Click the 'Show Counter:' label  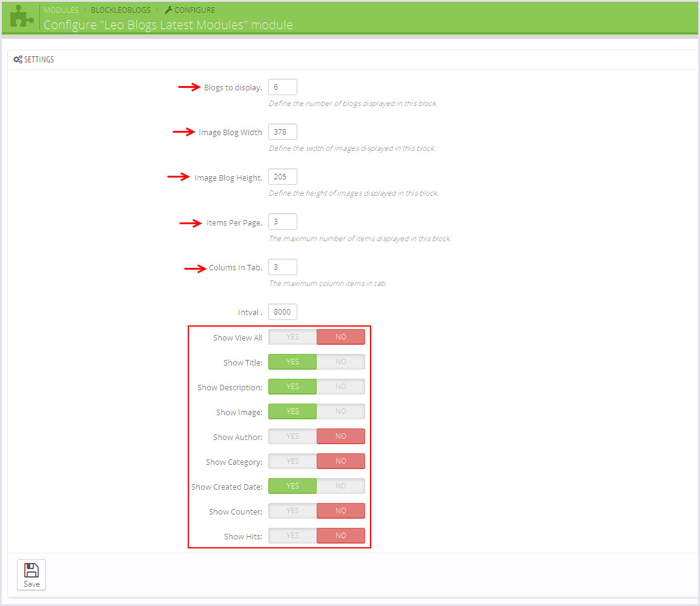pos(236,511)
